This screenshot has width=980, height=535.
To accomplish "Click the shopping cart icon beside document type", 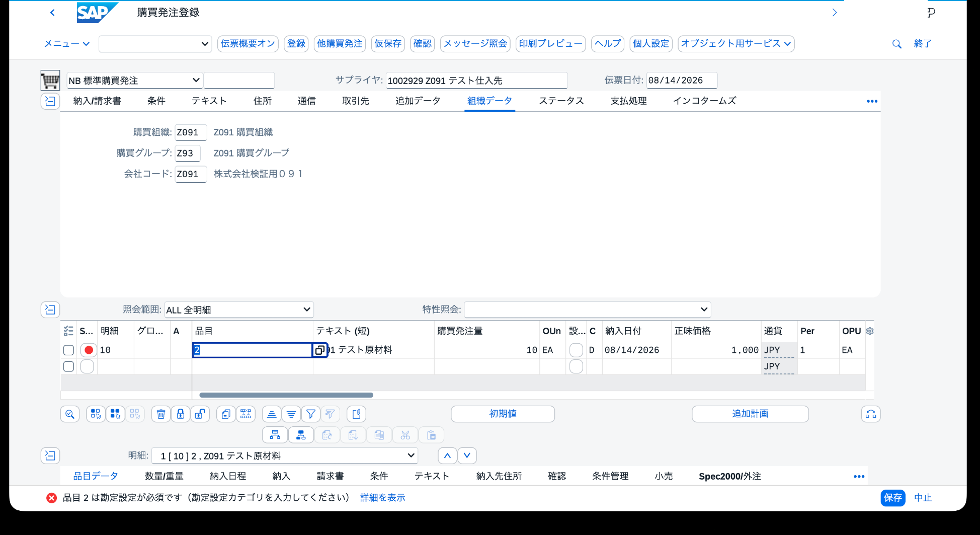I will (50, 81).
